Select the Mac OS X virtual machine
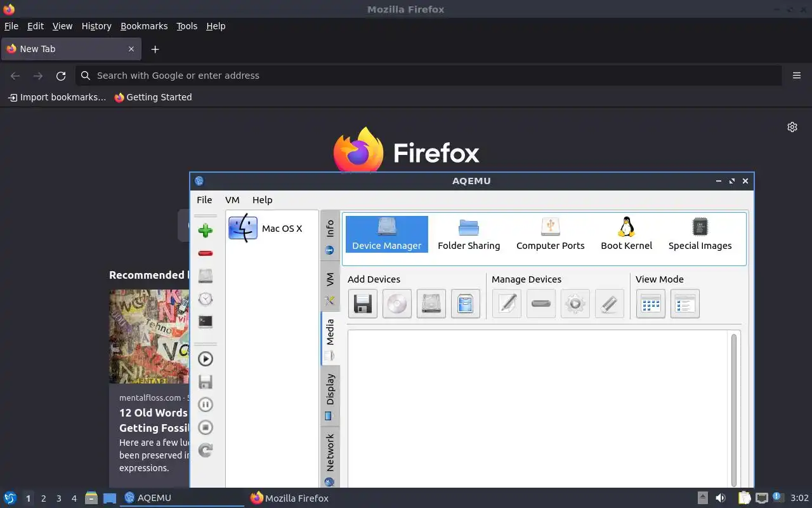 click(x=272, y=229)
